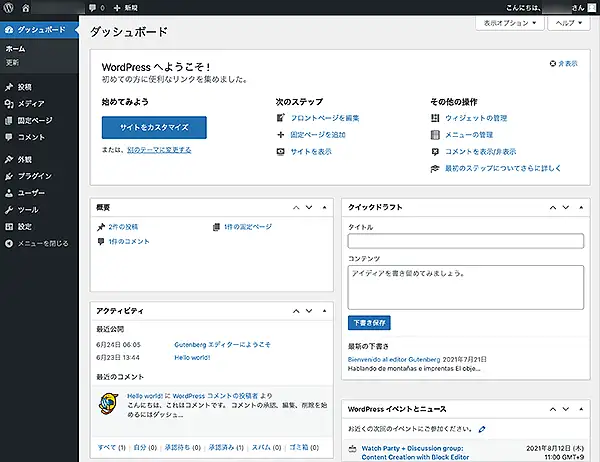Click the comment toggle icon beside コメントを表示/非表示
The height and width of the screenshot is (462, 600).
435,152
